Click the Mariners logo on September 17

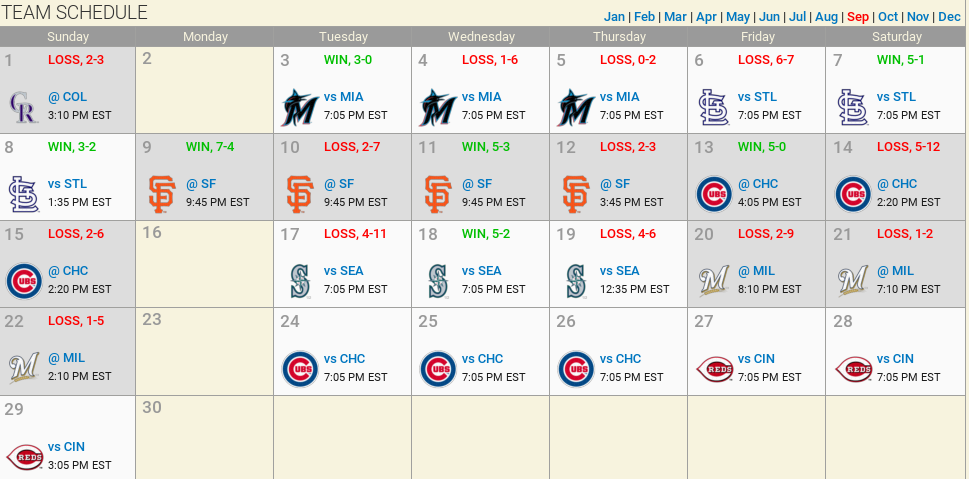(299, 280)
